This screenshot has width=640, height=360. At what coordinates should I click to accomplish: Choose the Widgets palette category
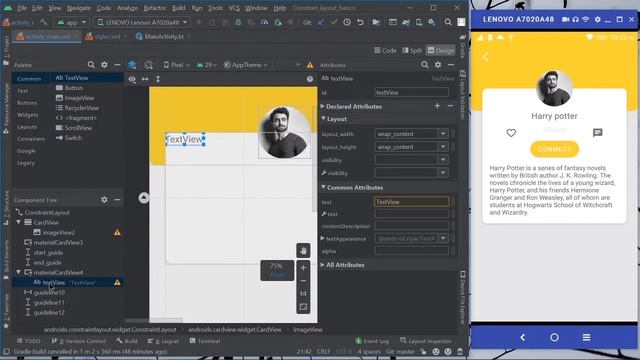coord(28,115)
